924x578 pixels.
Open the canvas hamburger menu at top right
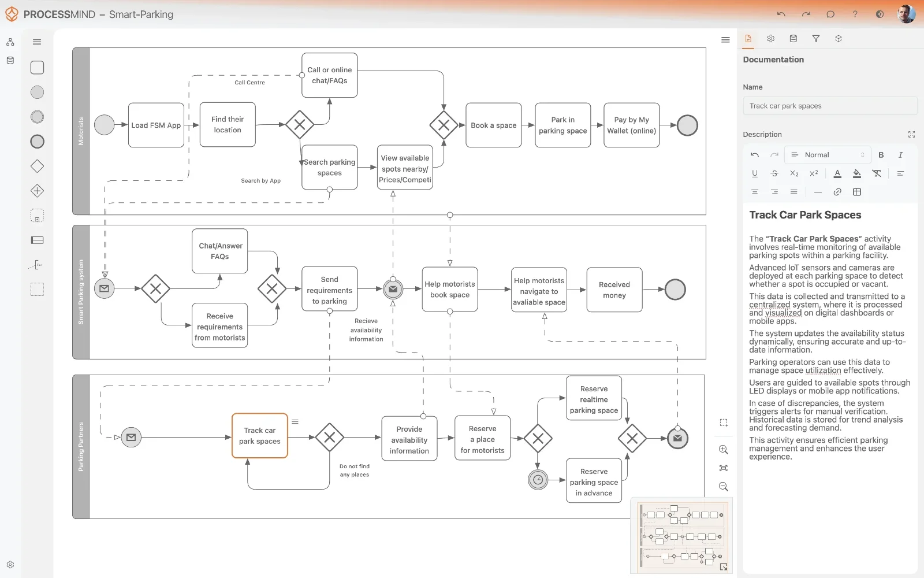pos(725,40)
